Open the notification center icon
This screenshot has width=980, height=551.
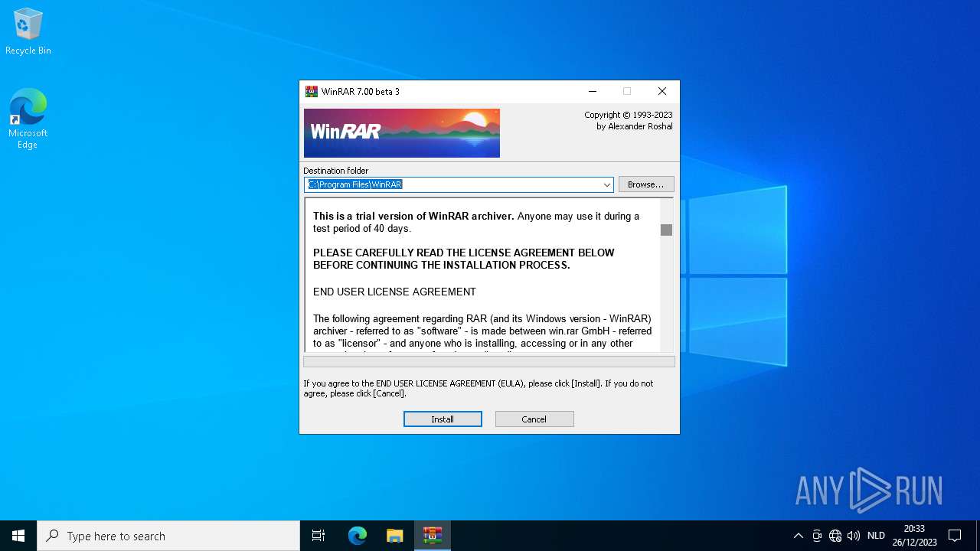[x=955, y=536]
